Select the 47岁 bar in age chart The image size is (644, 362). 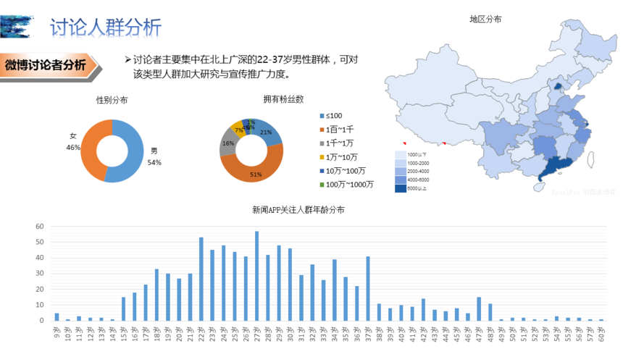(x=479, y=308)
